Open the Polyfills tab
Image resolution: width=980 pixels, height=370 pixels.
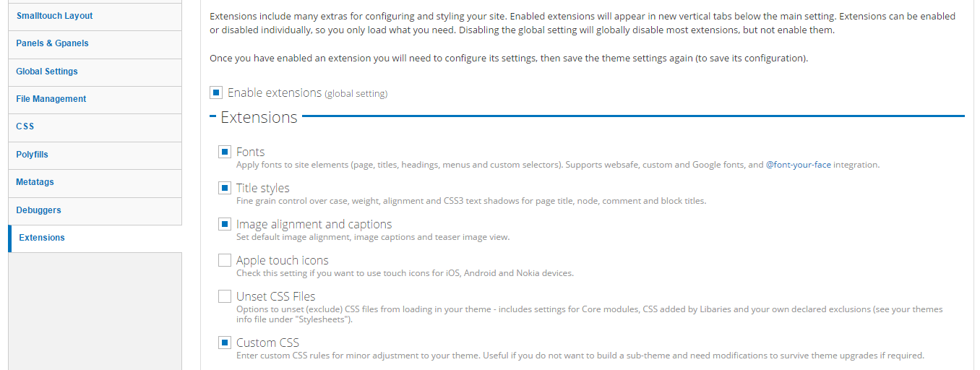[95, 155]
